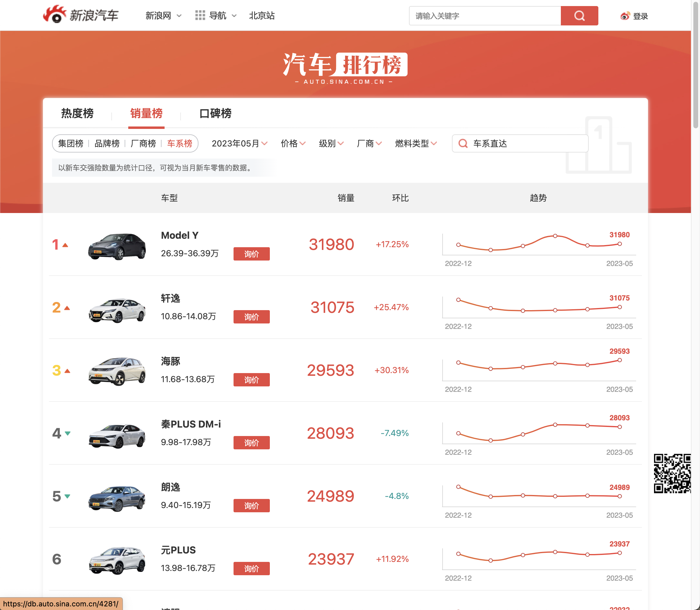Click the 销量 column header
This screenshot has height=610, width=700.
pos(346,198)
